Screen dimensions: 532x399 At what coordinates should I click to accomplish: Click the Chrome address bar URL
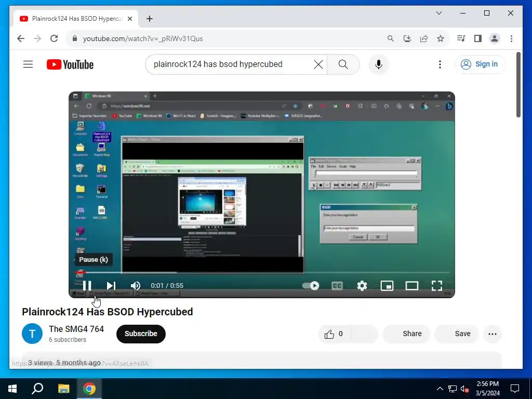pyautogui.click(x=143, y=38)
